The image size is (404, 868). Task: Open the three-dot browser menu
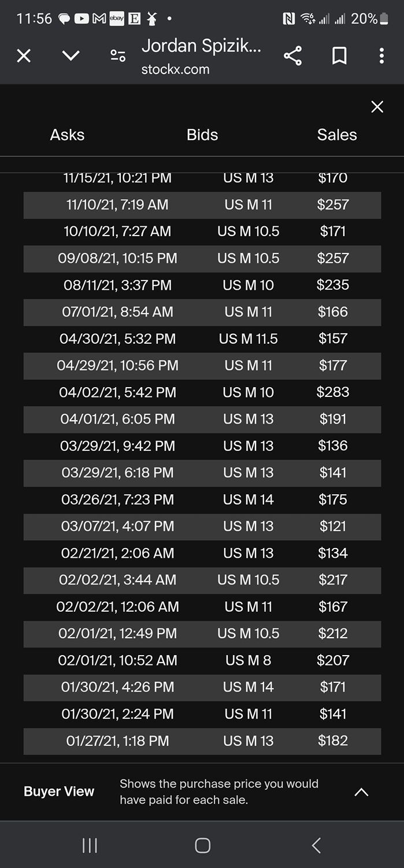(381, 56)
